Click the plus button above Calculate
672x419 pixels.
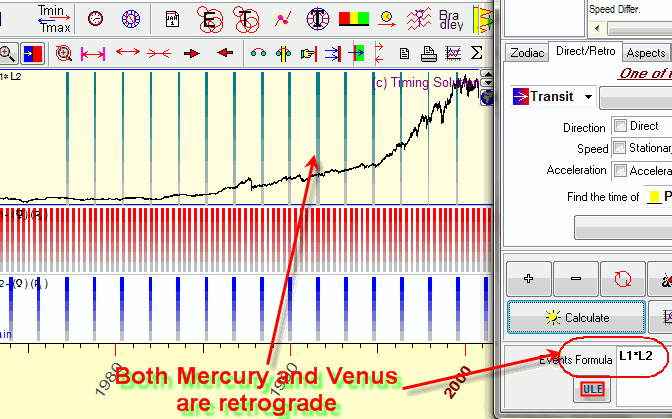click(x=528, y=279)
